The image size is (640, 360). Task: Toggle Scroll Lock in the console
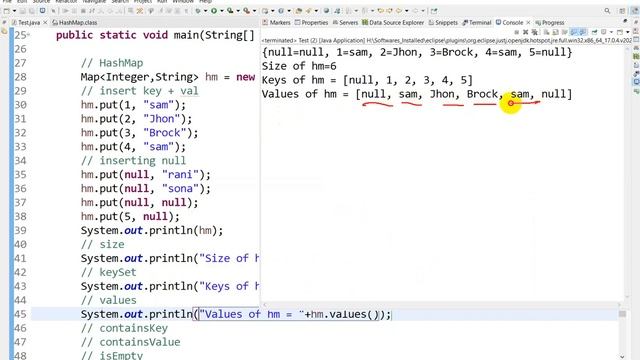(555, 32)
